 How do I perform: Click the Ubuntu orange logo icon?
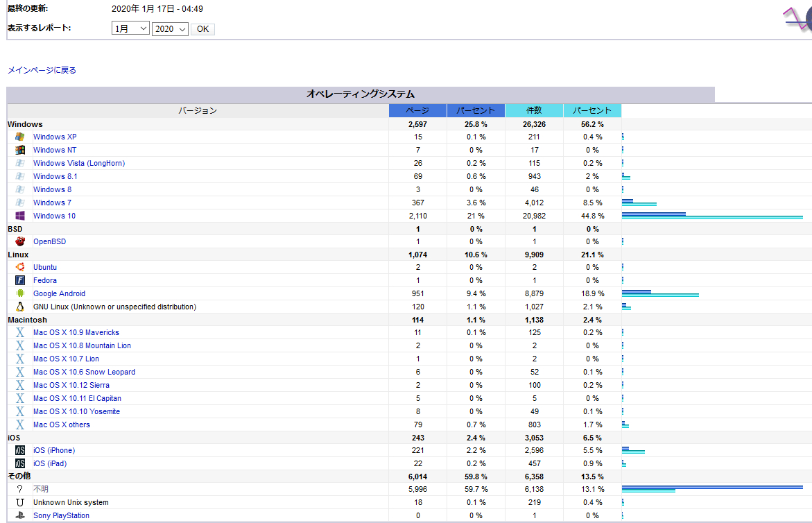[20, 267]
